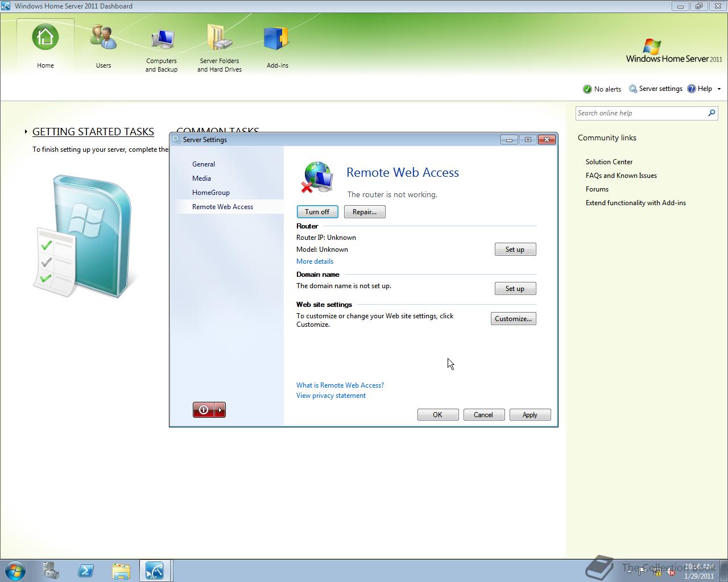Open the Users section icon
Screen dimensions: 728x582
[104, 38]
